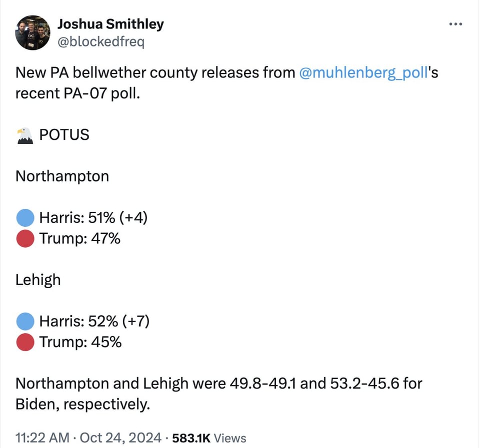Click the Lehigh county heading
Image resolution: width=480 pixels, height=448 pixels.
(38, 280)
